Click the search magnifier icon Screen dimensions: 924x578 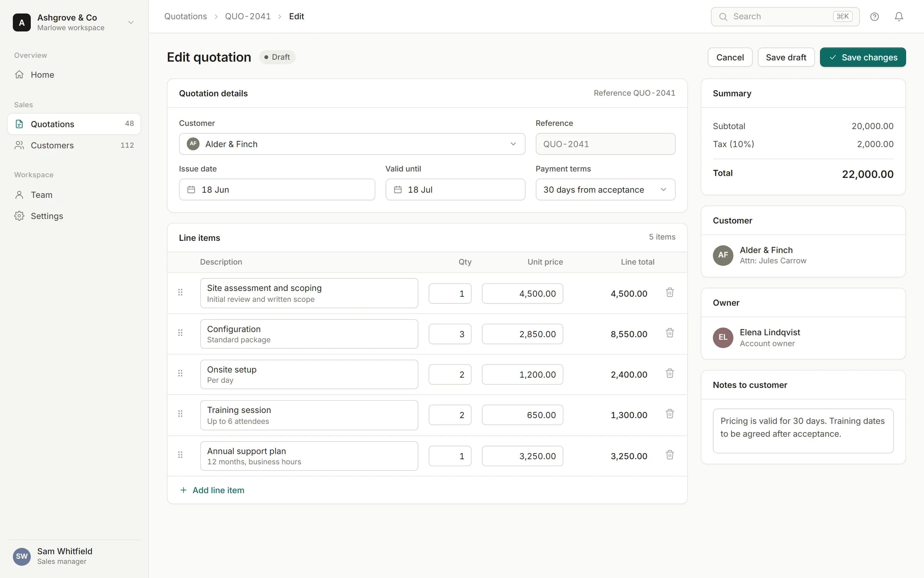723,17
